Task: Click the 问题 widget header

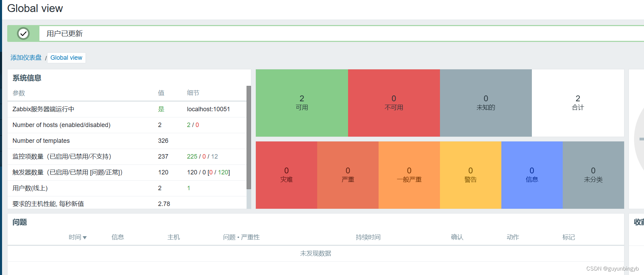Action: click(x=20, y=222)
